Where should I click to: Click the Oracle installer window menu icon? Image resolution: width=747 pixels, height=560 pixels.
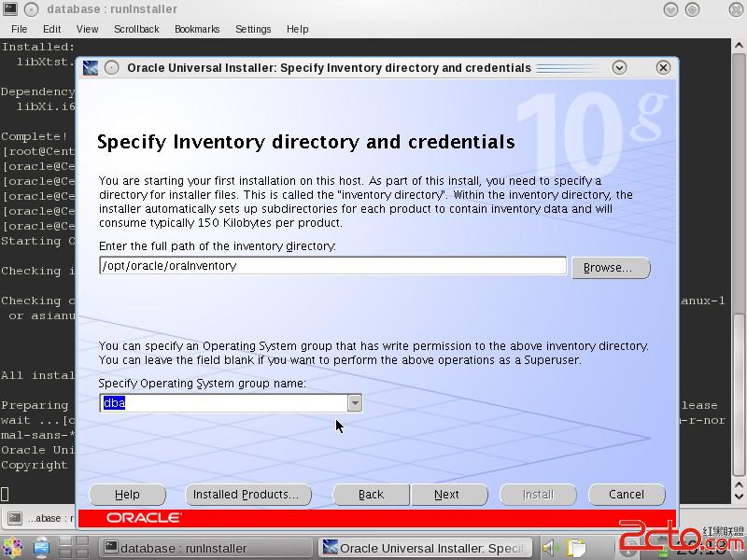(91, 67)
